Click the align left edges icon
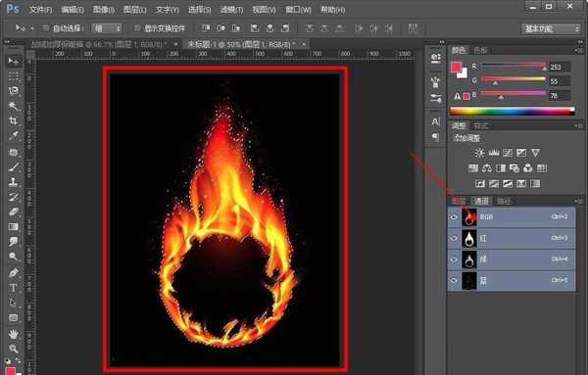Viewport: 588px width, 375px height. [x=255, y=28]
